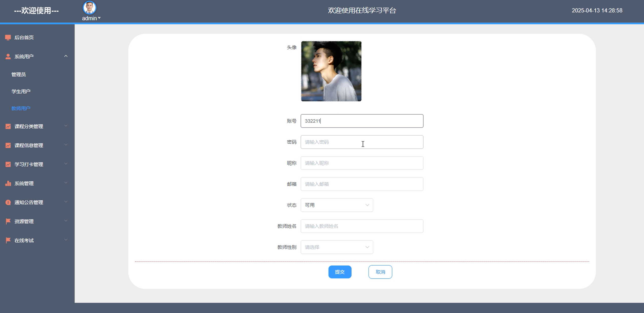Collapse the 系统用户 menu chevron
The height and width of the screenshot is (313, 644).
pyautogui.click(x=66, y=56)
